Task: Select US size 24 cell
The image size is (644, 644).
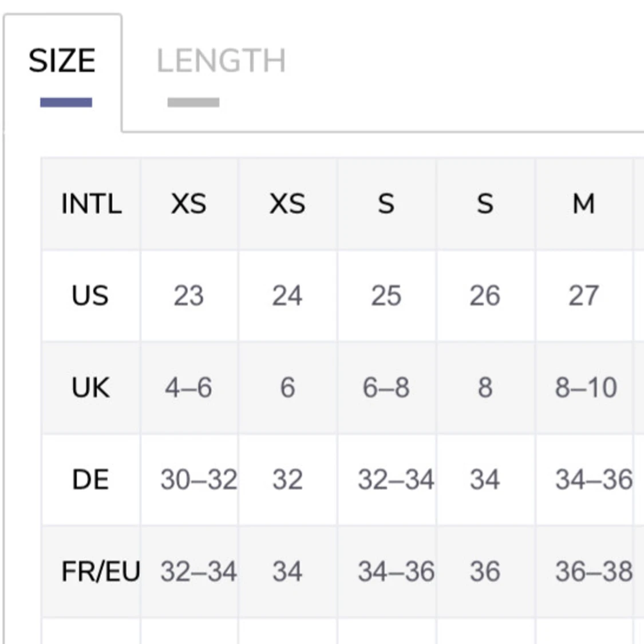Action: 287,296
